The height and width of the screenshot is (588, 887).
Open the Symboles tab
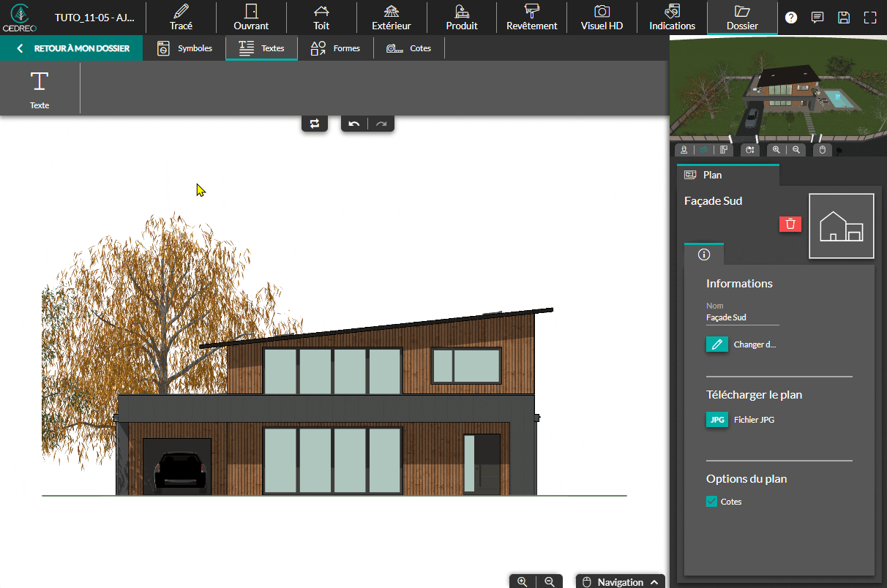[x=185, y=48]
